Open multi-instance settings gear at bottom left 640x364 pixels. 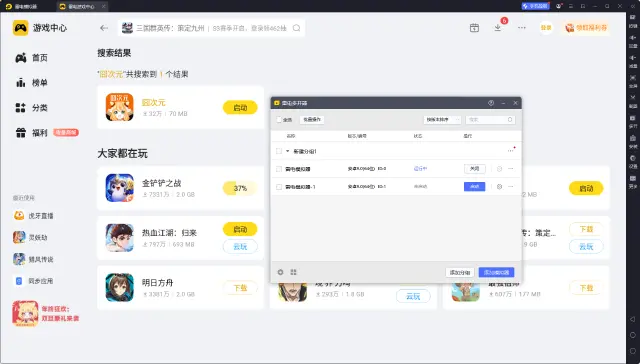(x=280, y=272)
